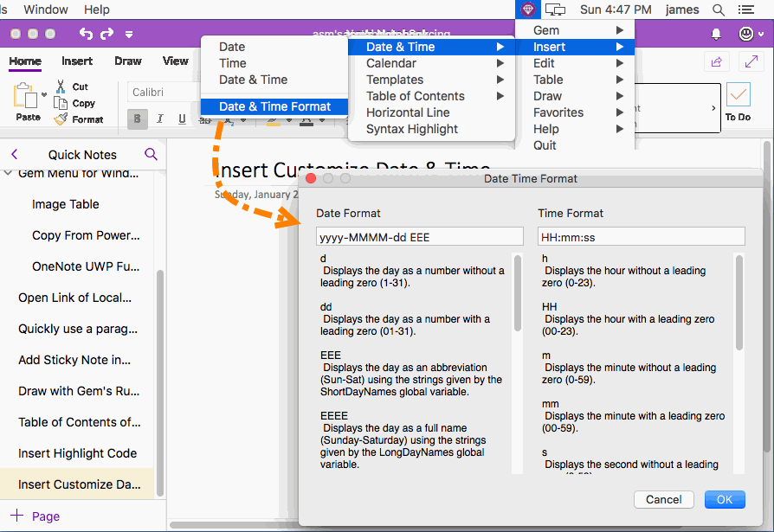Collapse the Quick Notes sidebar with back chevron

(16, 154)
